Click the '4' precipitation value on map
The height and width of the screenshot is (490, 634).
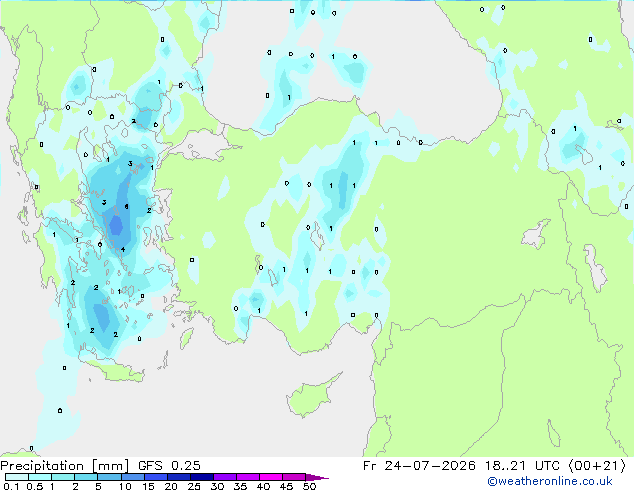point(123,249)
